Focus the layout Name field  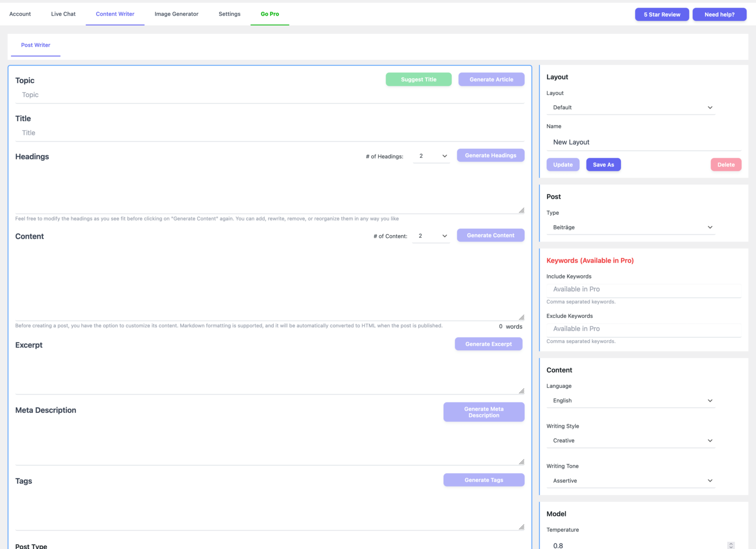(x=644, y=142)
